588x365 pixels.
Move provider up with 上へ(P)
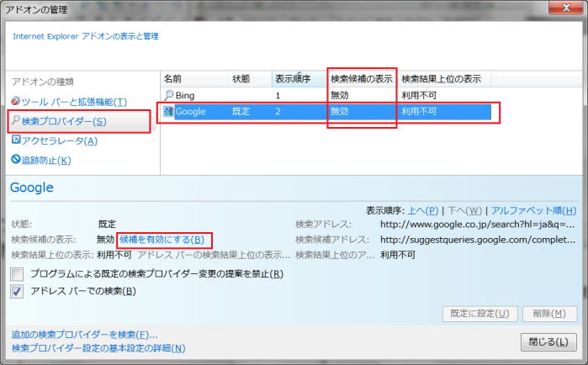click(x=422, y=210)
